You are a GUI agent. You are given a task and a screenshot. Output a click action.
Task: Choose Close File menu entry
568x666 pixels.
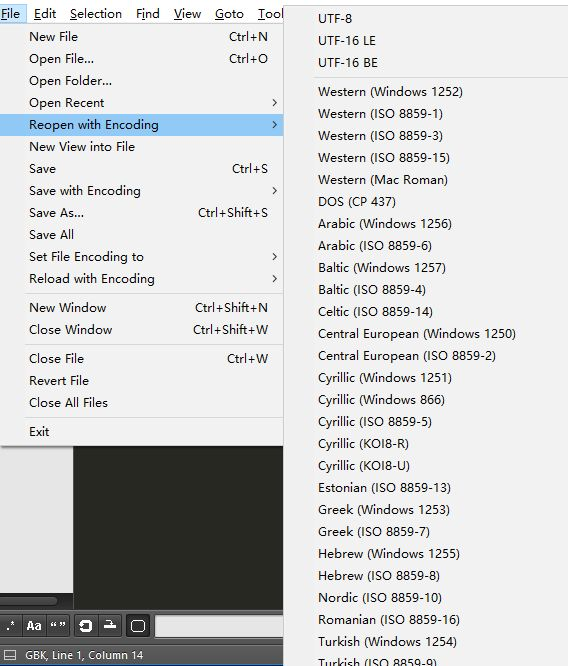click(x=141, y=358)
